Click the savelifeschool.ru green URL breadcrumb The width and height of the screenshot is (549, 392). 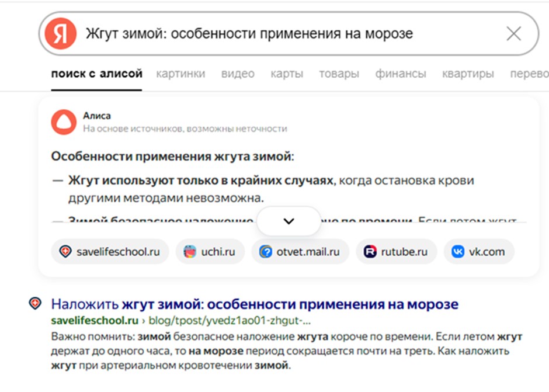click(95, 321)
